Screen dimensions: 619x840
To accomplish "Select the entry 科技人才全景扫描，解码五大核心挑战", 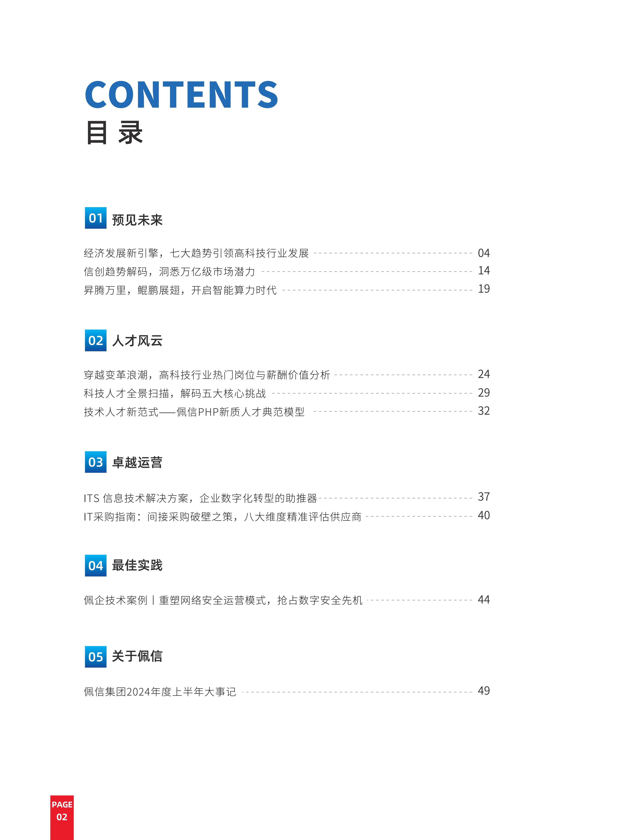I will [287, 393].
